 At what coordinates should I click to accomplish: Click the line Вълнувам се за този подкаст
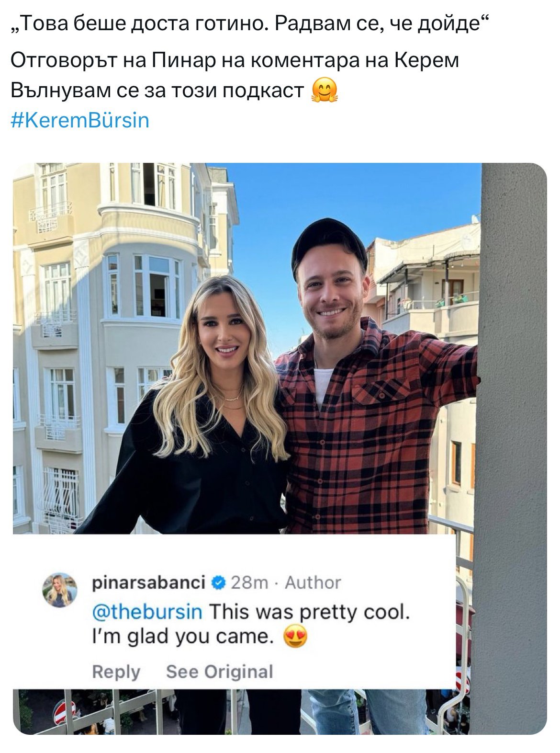[158, 91]
